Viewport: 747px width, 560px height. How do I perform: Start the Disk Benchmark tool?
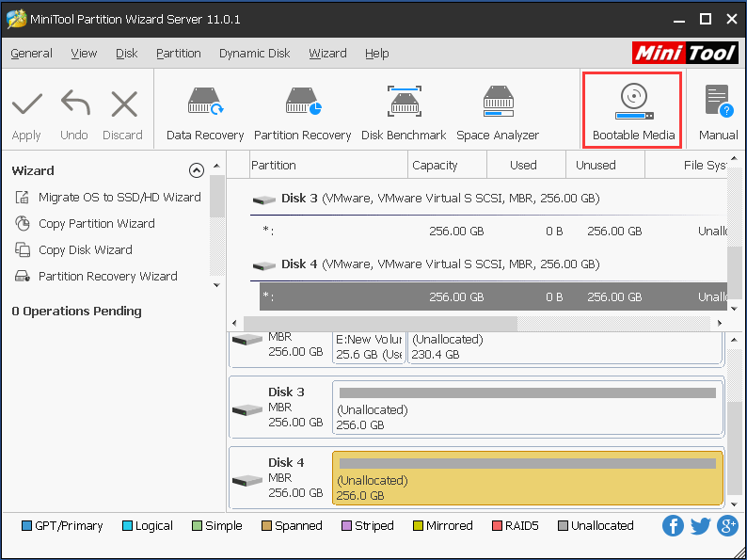[404, 113]
